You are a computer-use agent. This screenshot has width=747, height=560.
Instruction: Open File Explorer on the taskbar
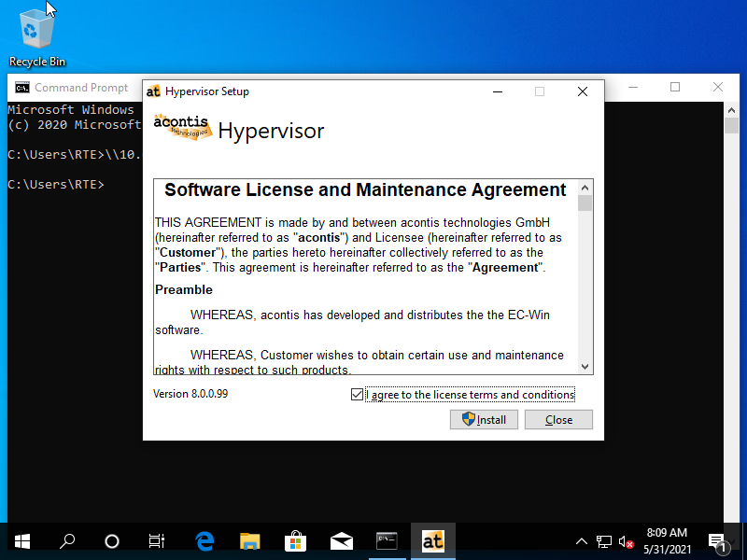click(x=249, y=541)
